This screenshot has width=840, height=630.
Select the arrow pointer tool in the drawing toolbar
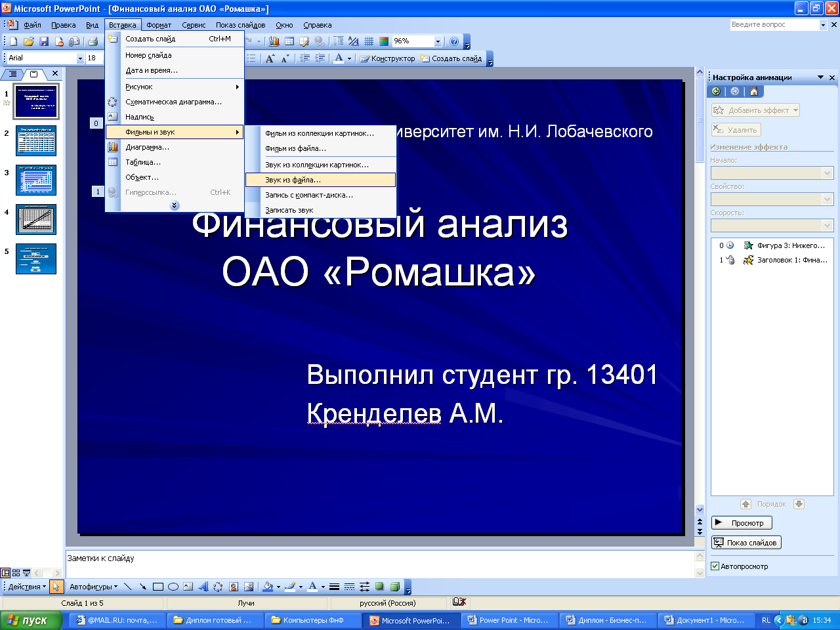click(56, 587)
